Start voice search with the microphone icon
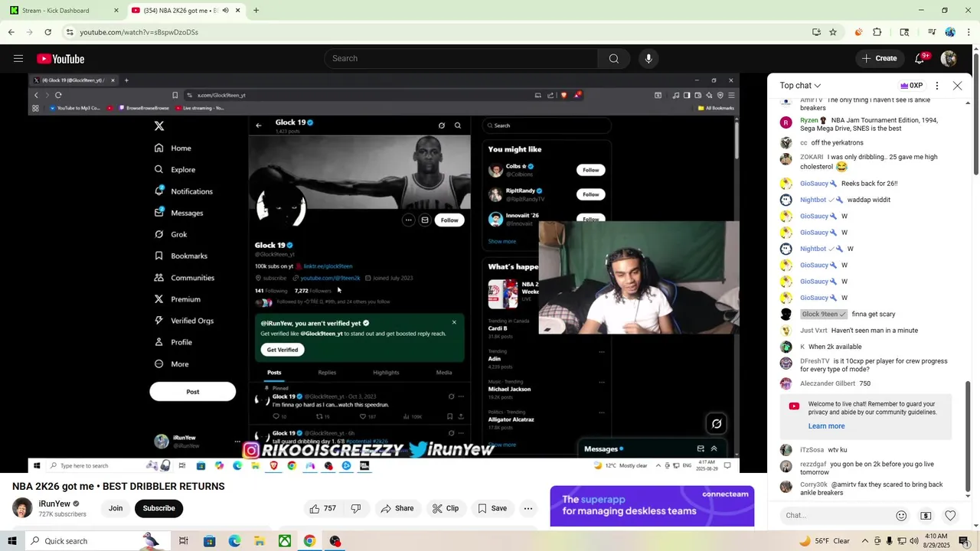980x551 pixels. (x=648, y=59)
